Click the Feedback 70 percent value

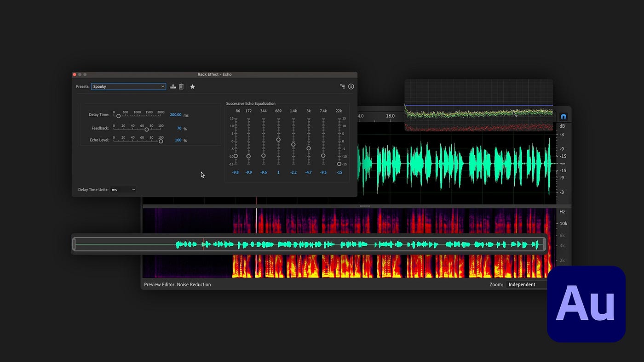click(x=179, y=129)
